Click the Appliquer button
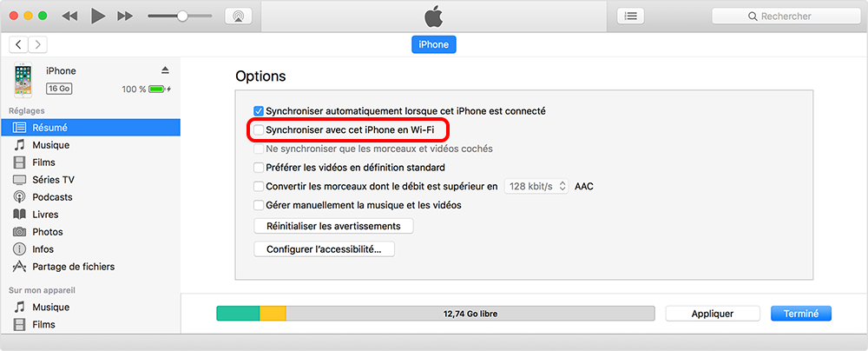This screenshot has width=868, height=351. 713,314
